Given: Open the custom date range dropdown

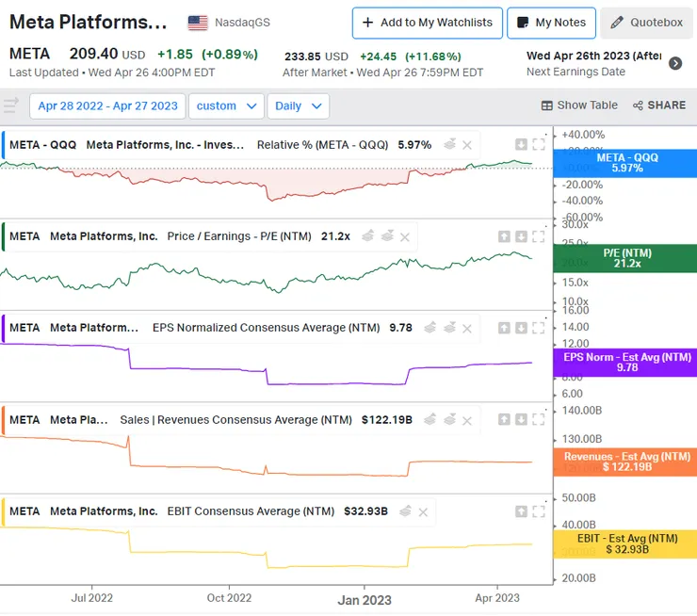Looking at the screenshot, I should point(226,105).
